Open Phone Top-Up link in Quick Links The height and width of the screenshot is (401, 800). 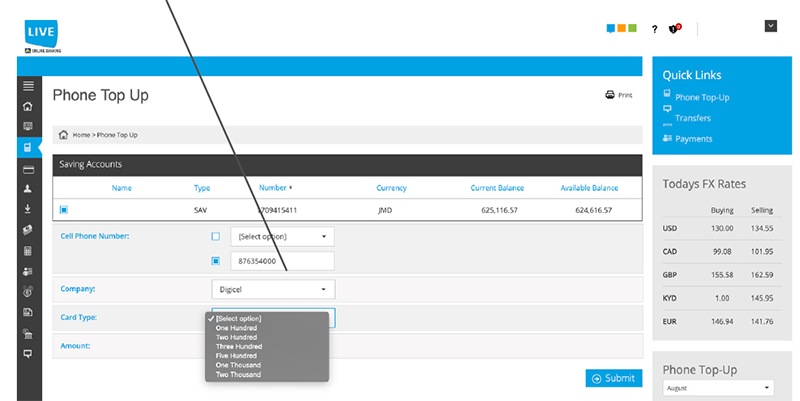point(702,97)
